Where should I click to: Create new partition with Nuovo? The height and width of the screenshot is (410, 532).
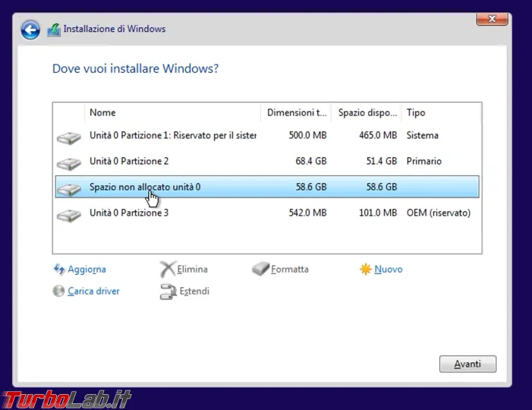[389, 269]
